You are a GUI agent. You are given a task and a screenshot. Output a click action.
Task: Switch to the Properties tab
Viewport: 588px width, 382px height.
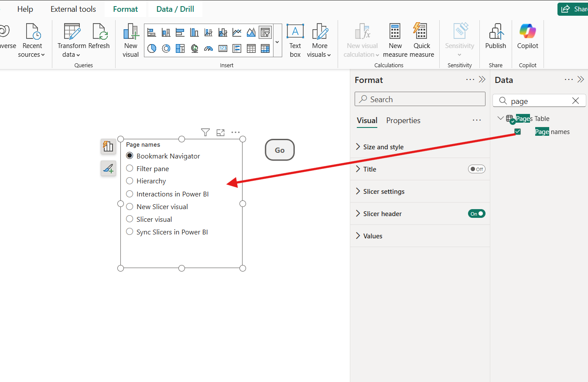[x=403, y=120]
